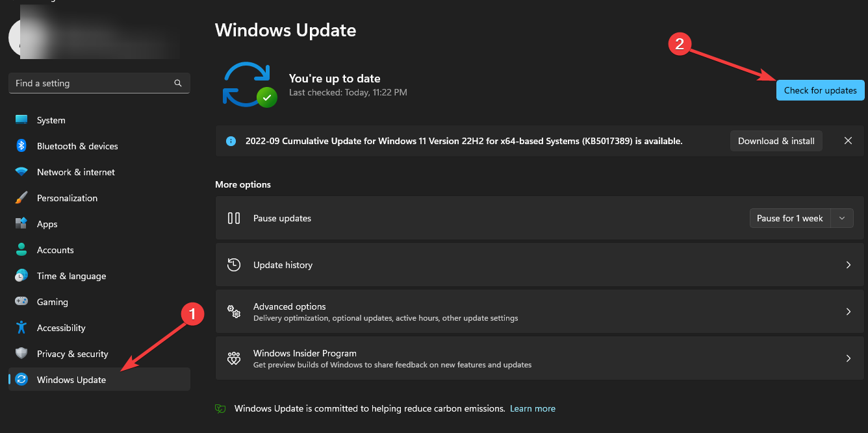Click the search magnifier icon in Find a setting
This screenshot has width=868, height=433.
click(178, 83)
